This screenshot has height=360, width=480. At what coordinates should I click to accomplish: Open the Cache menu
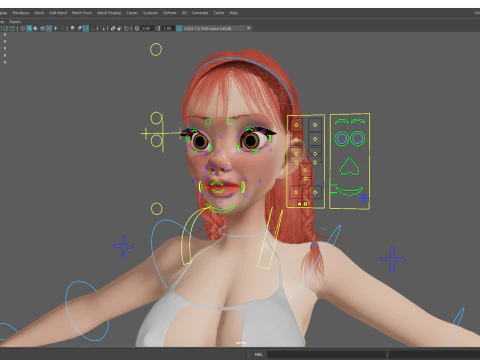coord(219,13)
